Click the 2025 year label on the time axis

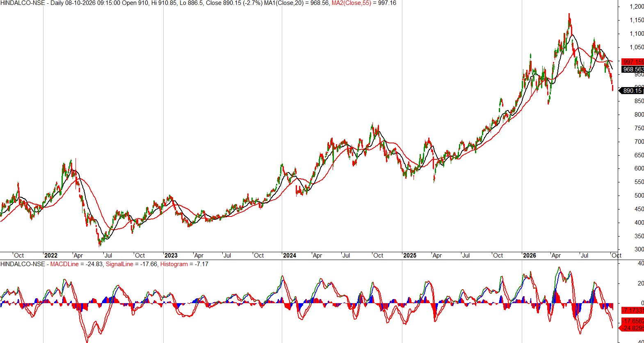click(410, 256)
